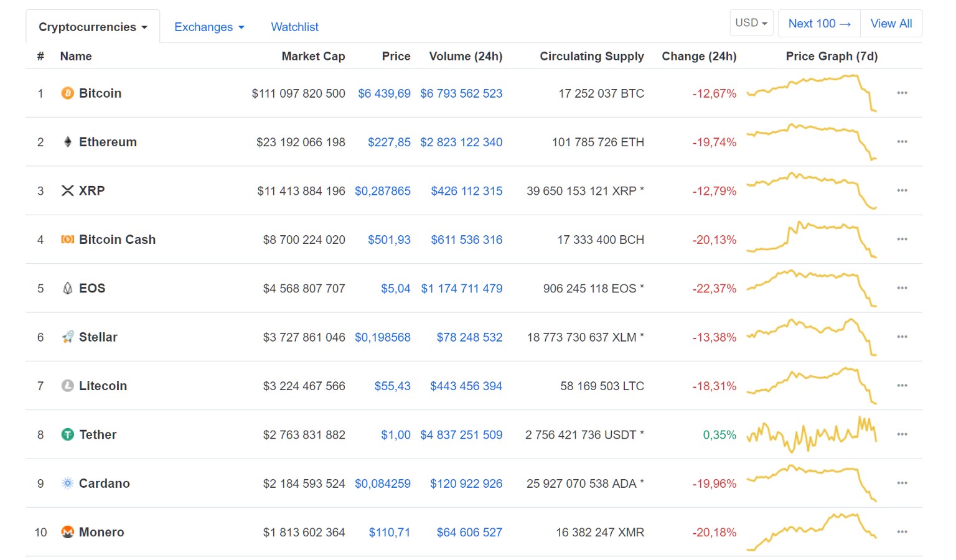Click the Ethereum diamond logo icon
This screenshot has width=956, height=560.
pyautogui.click(x=67, y=142)
